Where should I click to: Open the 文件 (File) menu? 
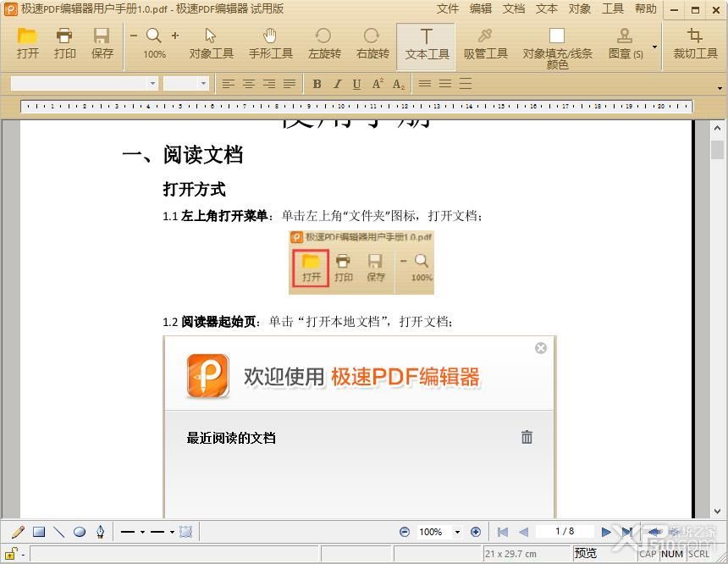(448, 8)
